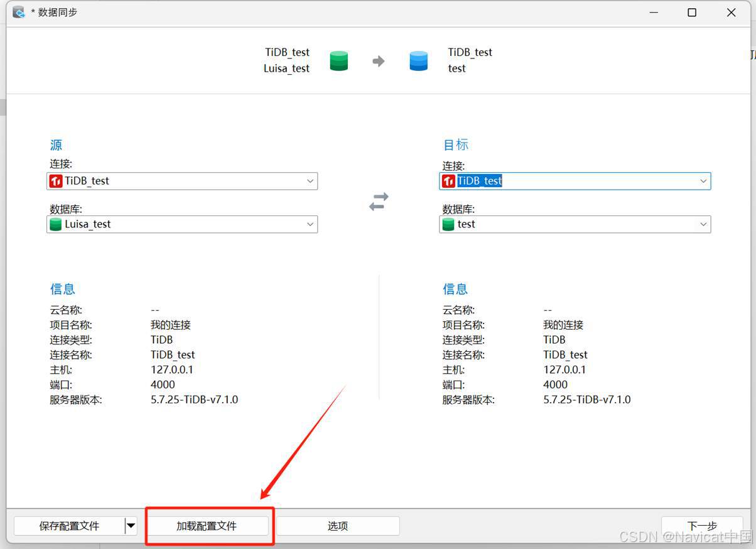Click the blue target database icon in header

coord(418,61)
